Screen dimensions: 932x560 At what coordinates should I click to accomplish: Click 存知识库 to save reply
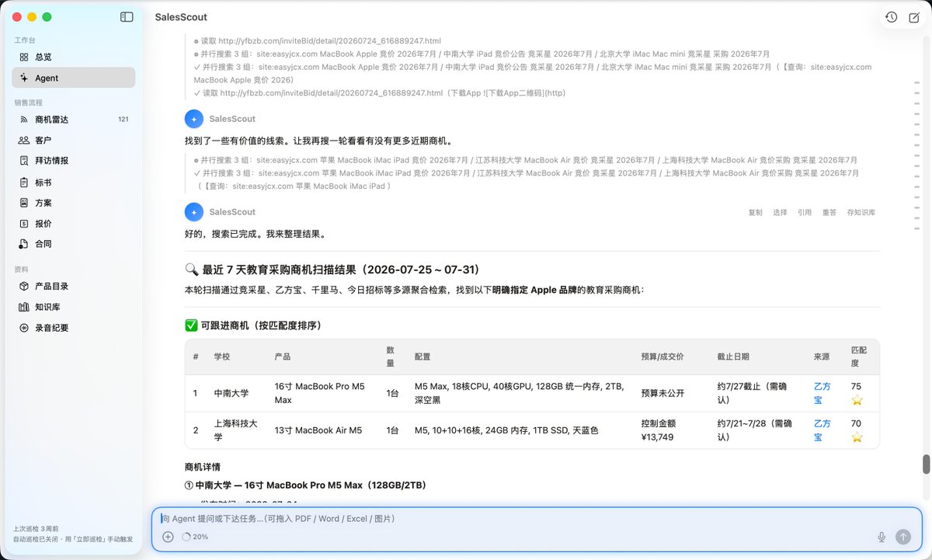(861, 212)
